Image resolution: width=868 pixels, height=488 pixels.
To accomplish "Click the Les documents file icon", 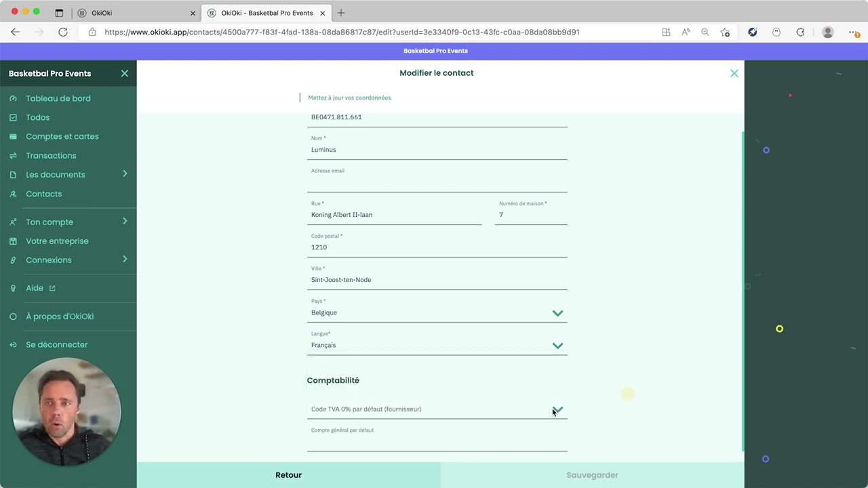I will click(x=13, y=174).
